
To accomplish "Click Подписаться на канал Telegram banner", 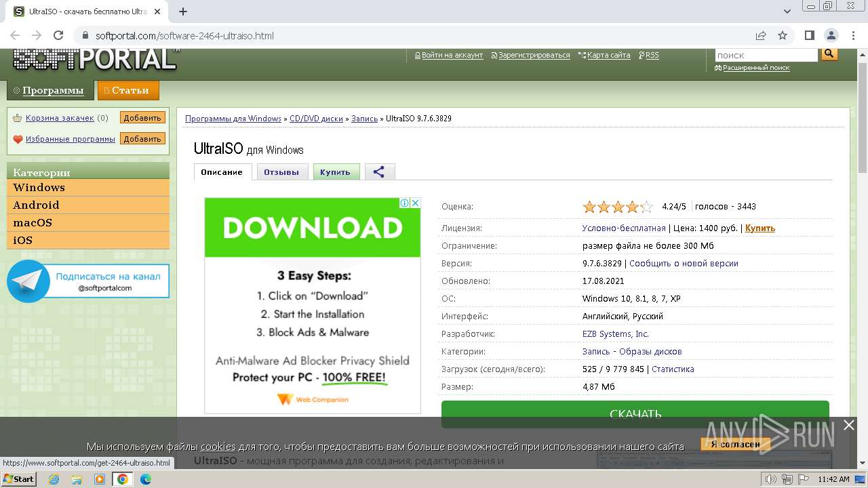I will coord(88,281).
